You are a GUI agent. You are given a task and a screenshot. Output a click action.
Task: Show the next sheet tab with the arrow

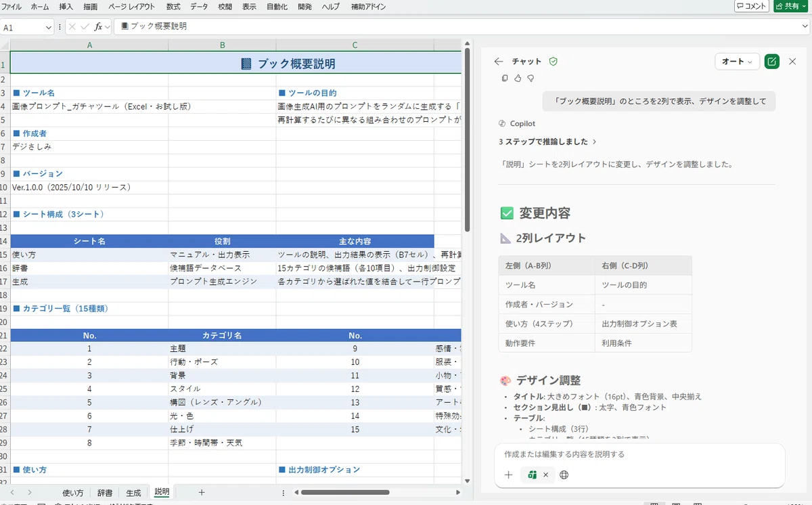point(29,492)
